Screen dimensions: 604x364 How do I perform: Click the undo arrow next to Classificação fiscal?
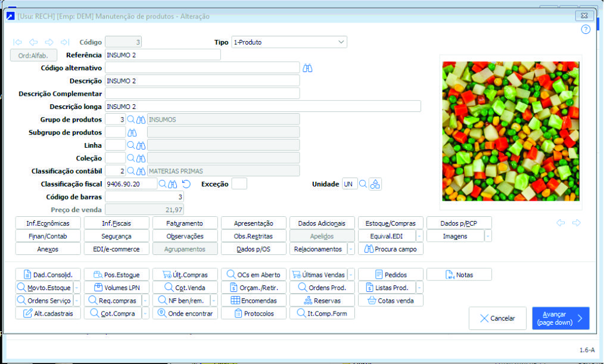click(186, 183)
